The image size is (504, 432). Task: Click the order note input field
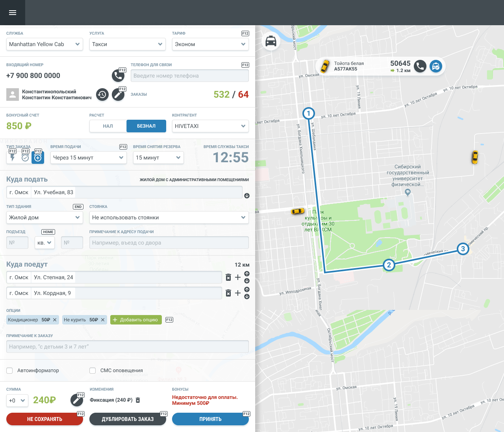pos(128,347)
